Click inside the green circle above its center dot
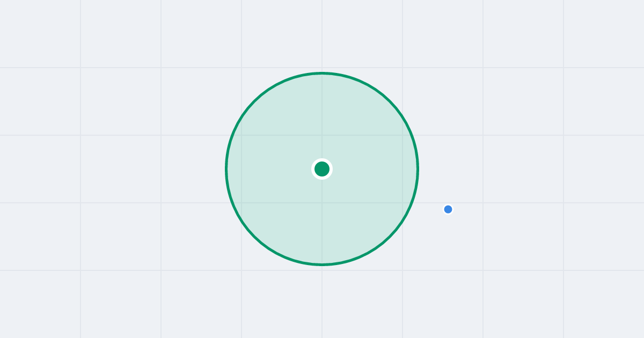This screenshot has height=338, width=644. tap(322, 118)
